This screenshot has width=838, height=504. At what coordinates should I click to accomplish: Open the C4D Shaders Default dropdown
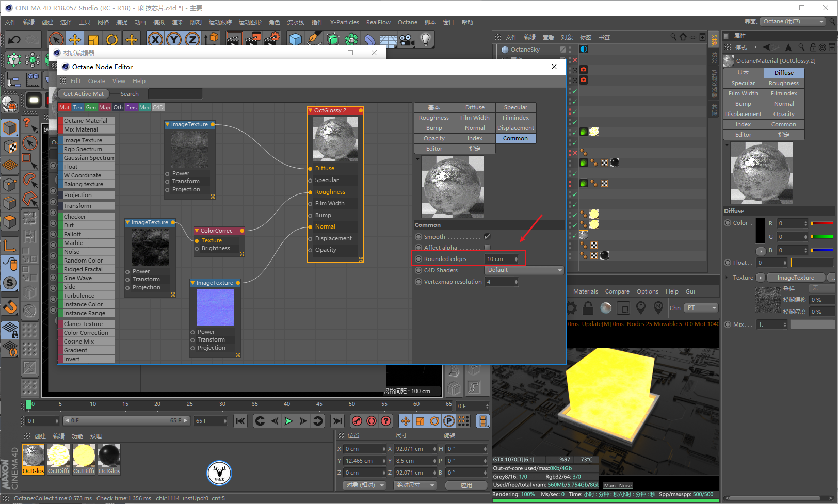pos(524,270)
